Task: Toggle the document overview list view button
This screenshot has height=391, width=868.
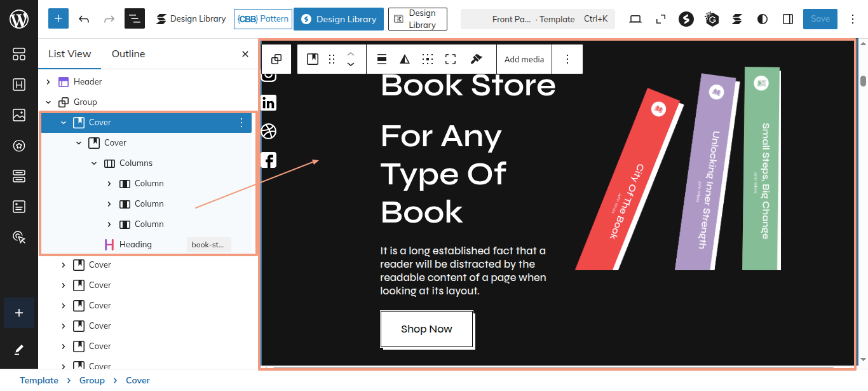Action: [x=135, y=19]
